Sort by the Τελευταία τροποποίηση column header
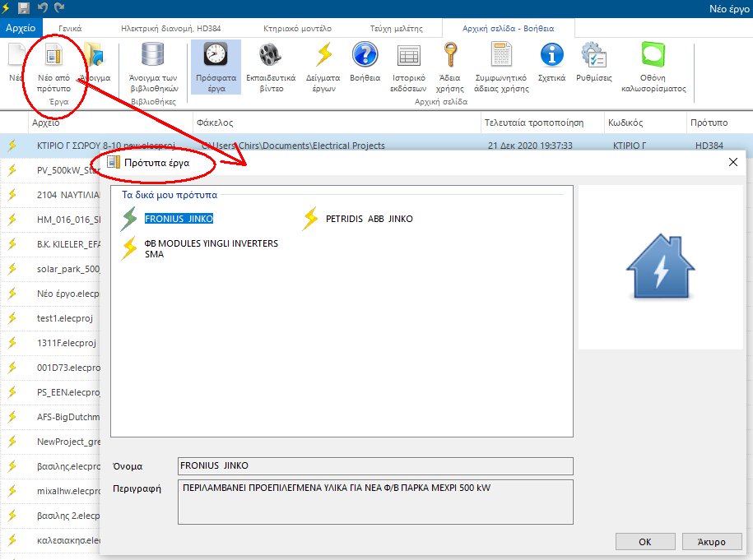 534,123
